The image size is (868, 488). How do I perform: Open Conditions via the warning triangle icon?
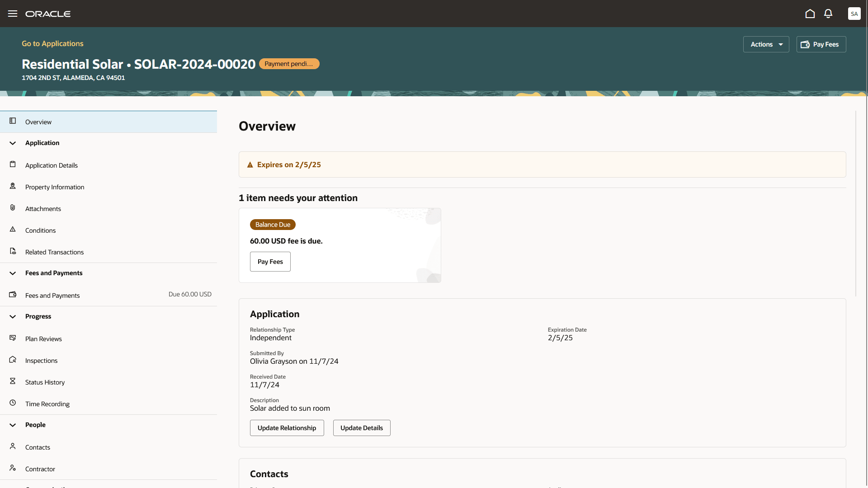pos(12,230)
